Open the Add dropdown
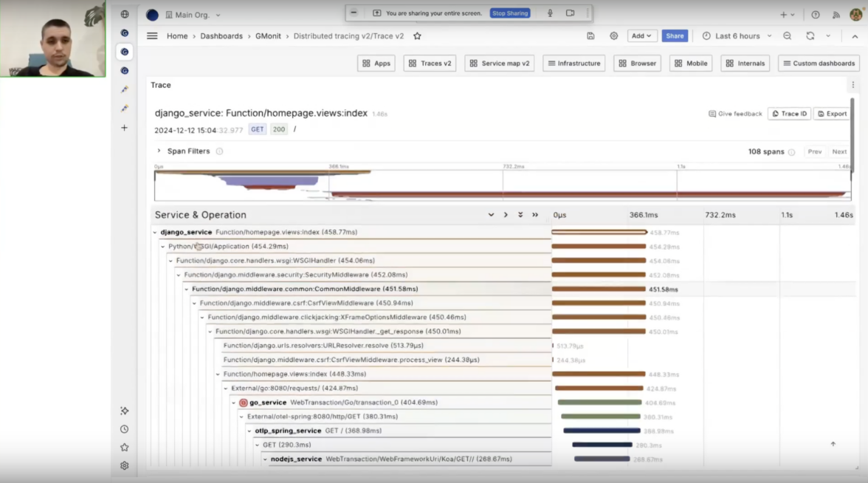This screenshot has width=868, height=483. point(641,36)
